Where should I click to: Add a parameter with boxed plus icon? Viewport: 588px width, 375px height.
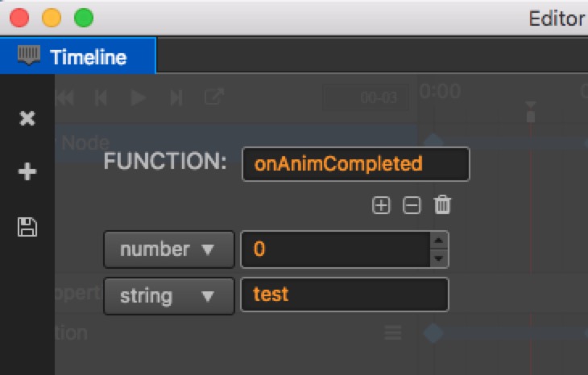point(381,205)
